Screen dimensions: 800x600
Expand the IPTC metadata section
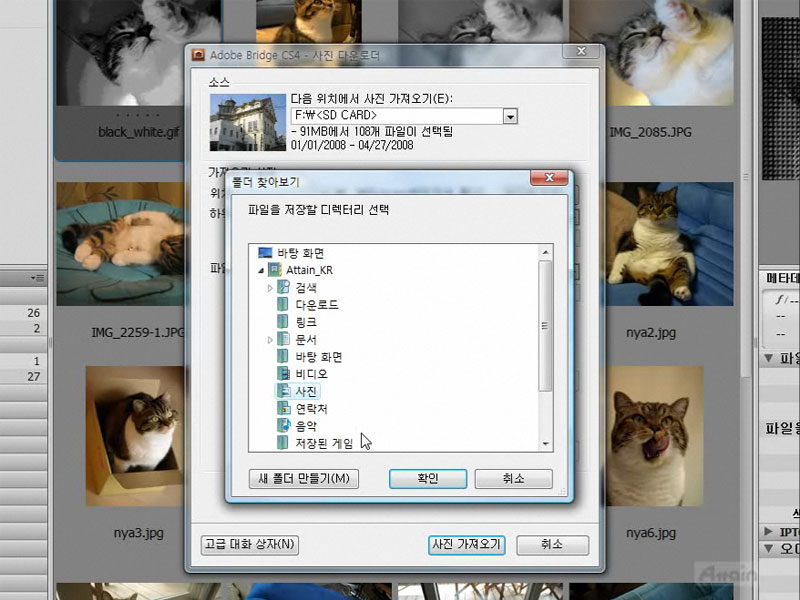coord(768,532)
